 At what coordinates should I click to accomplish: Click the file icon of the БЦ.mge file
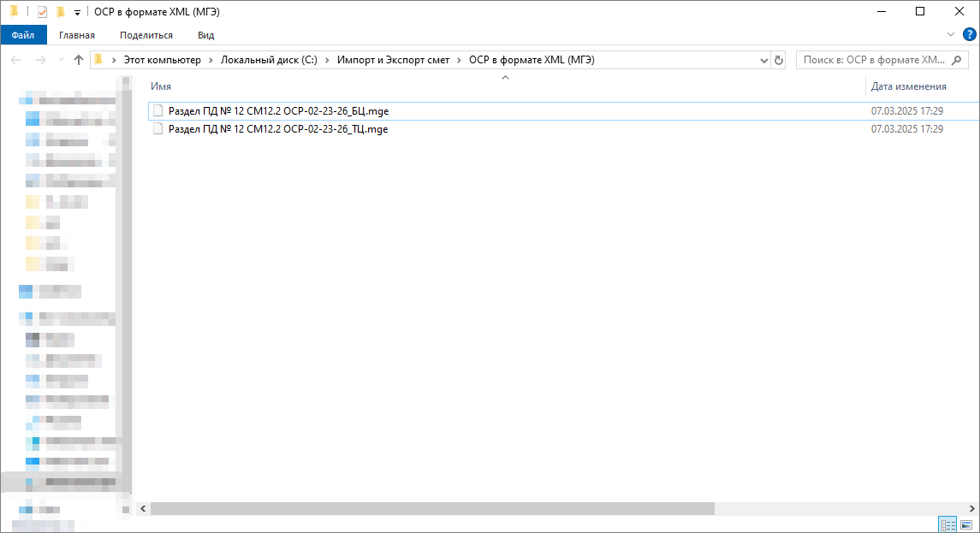coord(157,111)
